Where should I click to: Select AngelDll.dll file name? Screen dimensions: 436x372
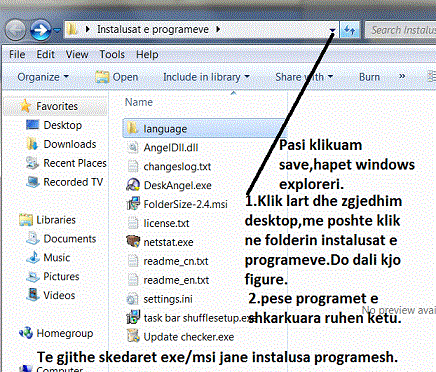point(171,148)
